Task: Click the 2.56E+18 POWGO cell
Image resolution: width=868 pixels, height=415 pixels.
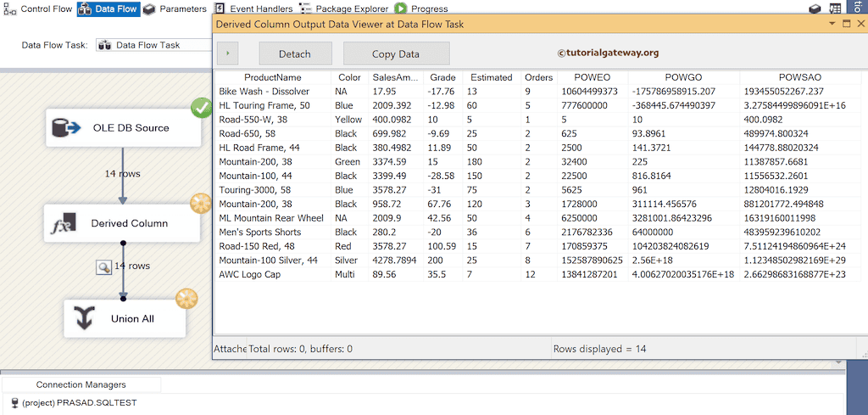Action: (684, 261)
